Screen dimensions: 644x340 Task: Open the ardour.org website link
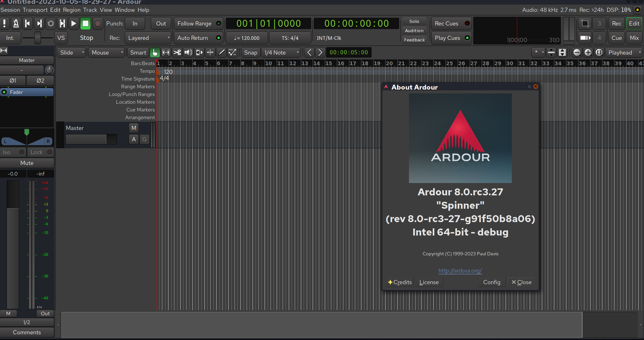pos(460,271)
